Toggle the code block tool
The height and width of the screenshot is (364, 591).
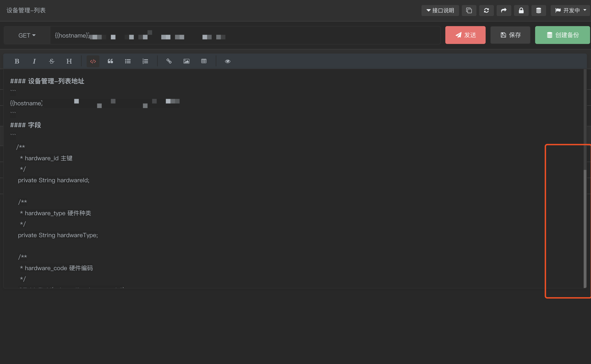pos(93,61)
